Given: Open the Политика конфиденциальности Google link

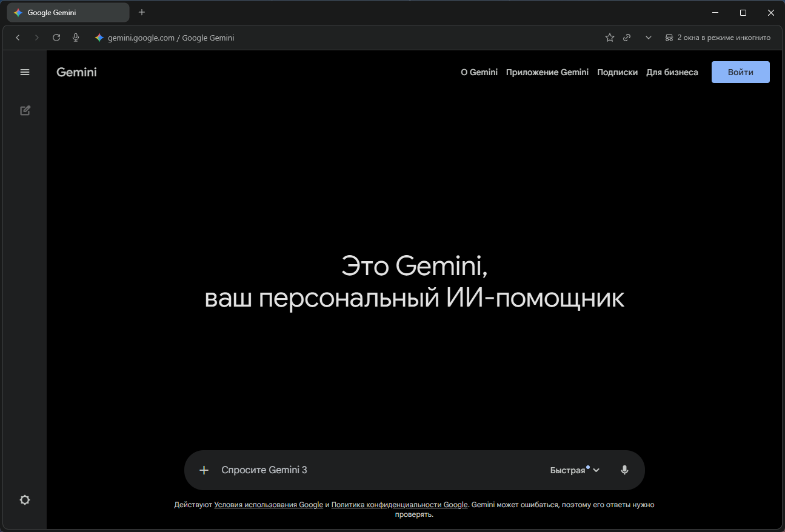Looking at the screenshot, I should 399,504.
